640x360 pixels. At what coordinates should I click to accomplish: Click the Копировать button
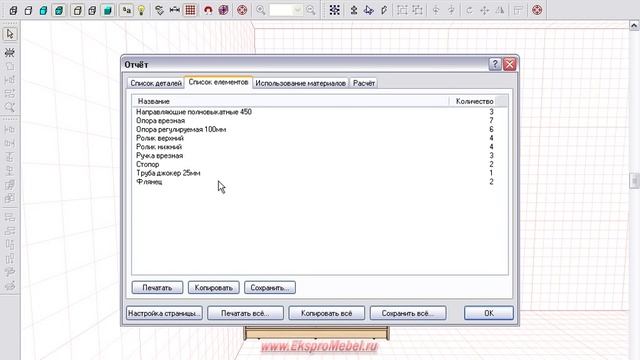pos(213,288)
